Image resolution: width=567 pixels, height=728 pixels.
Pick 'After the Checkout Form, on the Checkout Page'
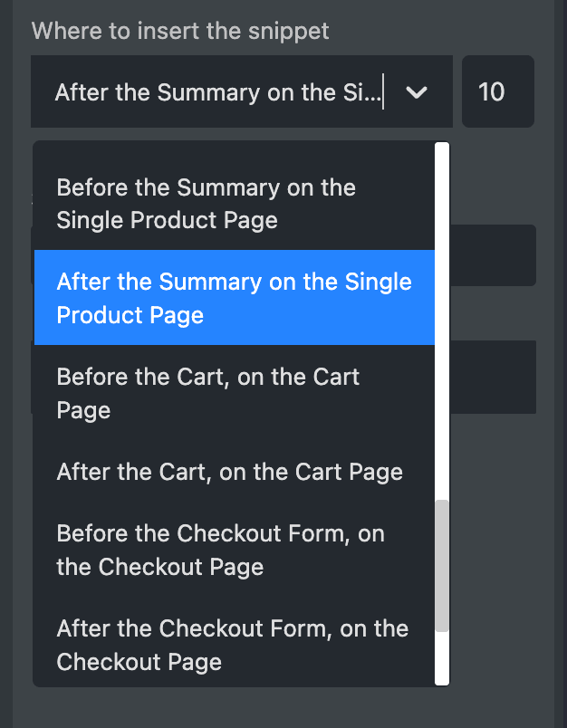235,645
